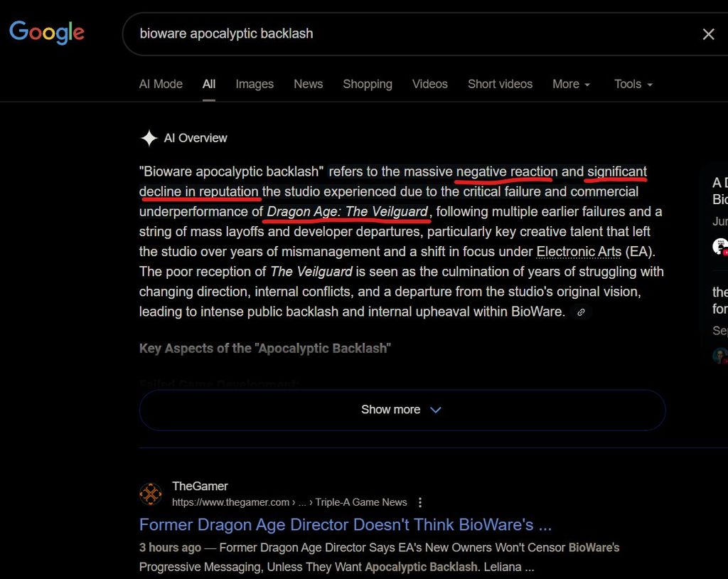Open 'Former Dragon Age Director' article title
The height and width of the screenshot is (579, 728).
point(346,525)
